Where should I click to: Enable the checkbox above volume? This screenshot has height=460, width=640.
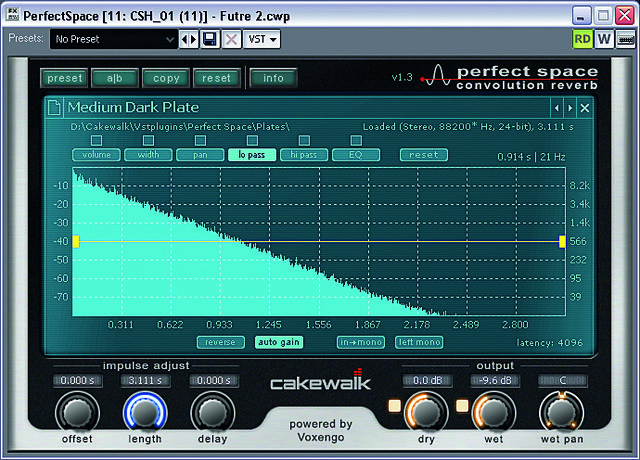(x=96, y=140)
